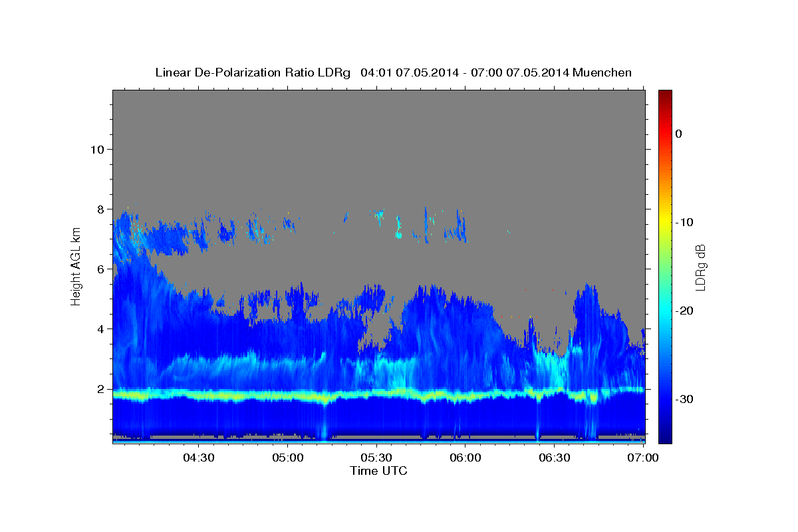Click the start time '04:01 07.05.2014' in title
Viewport: 798px width, 532px height.
(x=409, y=72)
